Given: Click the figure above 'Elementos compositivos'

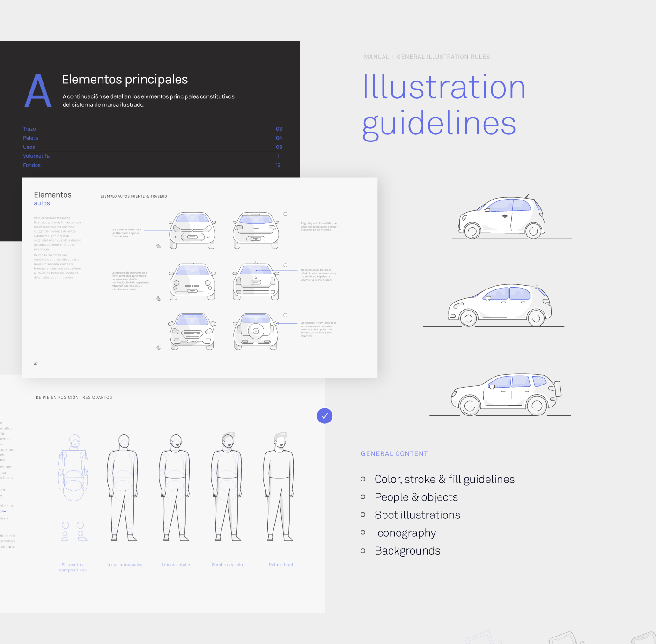Looking at the screenshot, I should click(x=73, y=487).
